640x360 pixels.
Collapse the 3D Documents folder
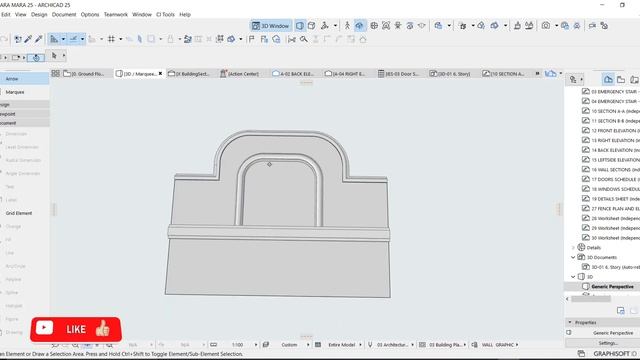click(x=573, y=258)
